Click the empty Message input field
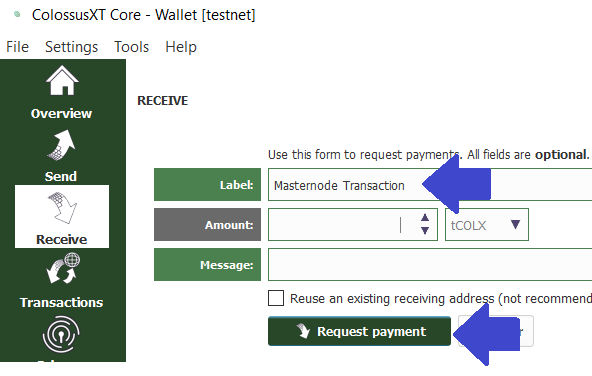The width and height of the screenshot is (592, 376). pos(430,265)
